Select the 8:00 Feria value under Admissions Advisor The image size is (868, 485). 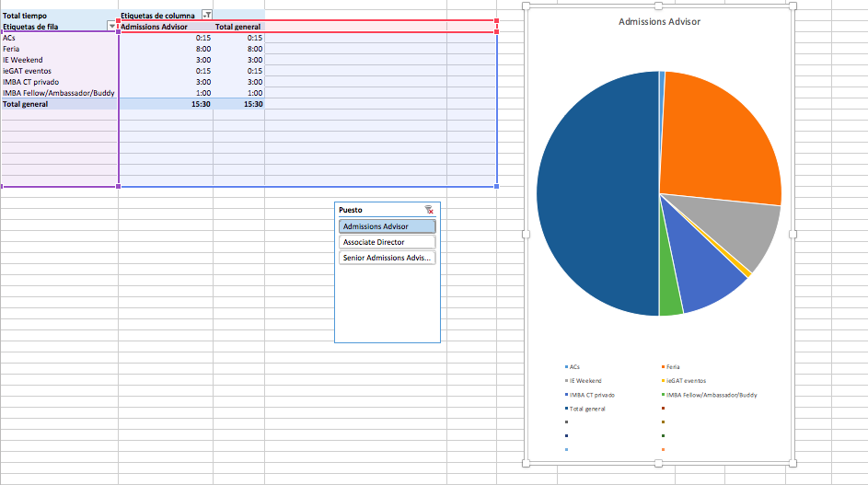tap(166, 49)
